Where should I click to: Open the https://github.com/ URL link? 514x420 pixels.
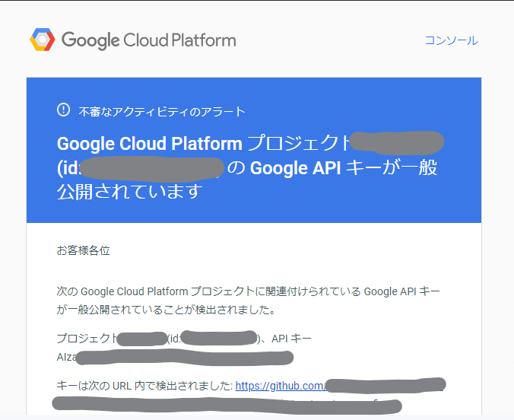click(x=281, y=386)
